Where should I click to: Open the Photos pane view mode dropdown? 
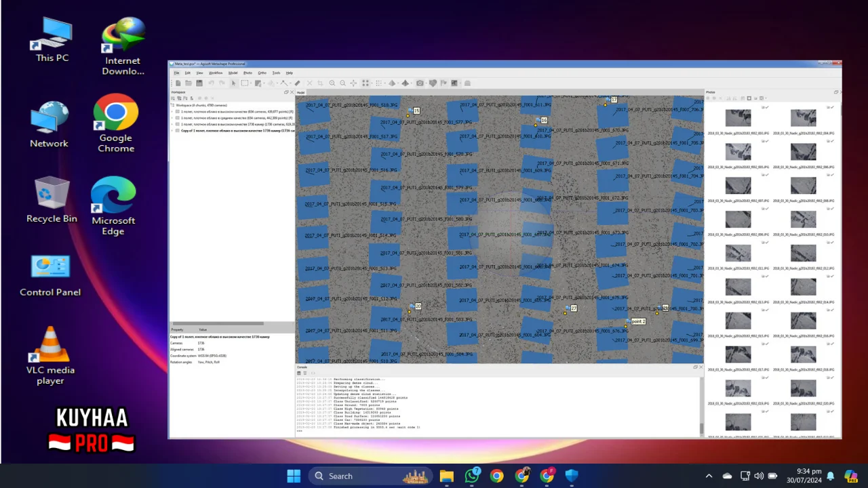[766, 98]
